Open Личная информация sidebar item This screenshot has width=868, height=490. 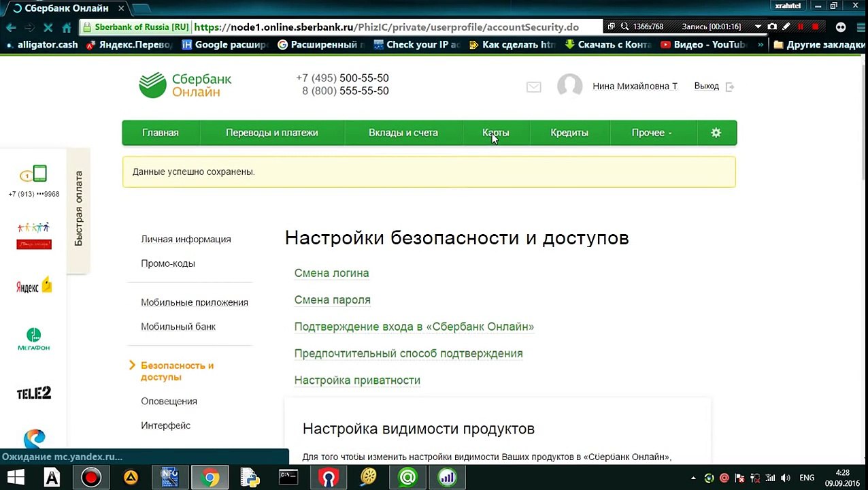click(x=186, y=240)
